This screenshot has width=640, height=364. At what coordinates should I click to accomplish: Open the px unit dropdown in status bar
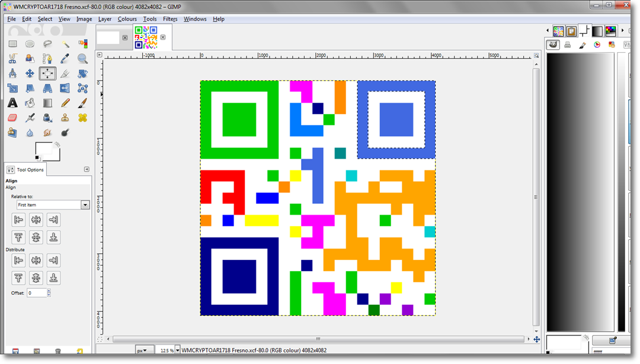145,350
